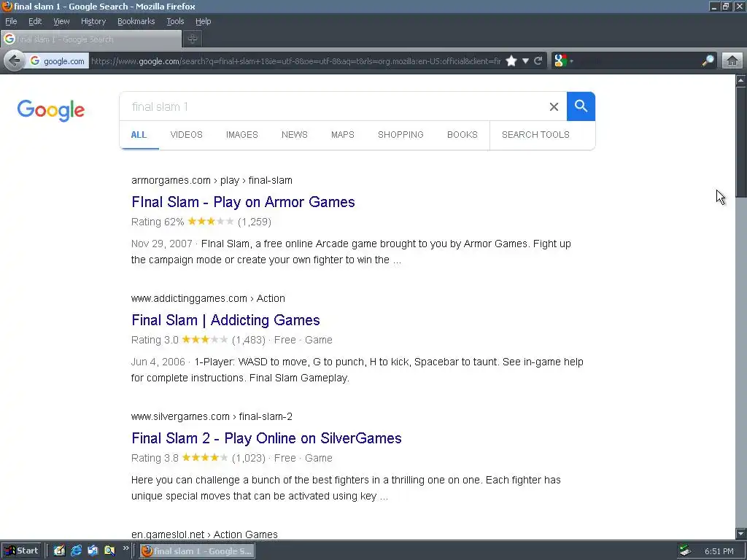Launch Internet Explorer from quick launch

pos(76,551)
